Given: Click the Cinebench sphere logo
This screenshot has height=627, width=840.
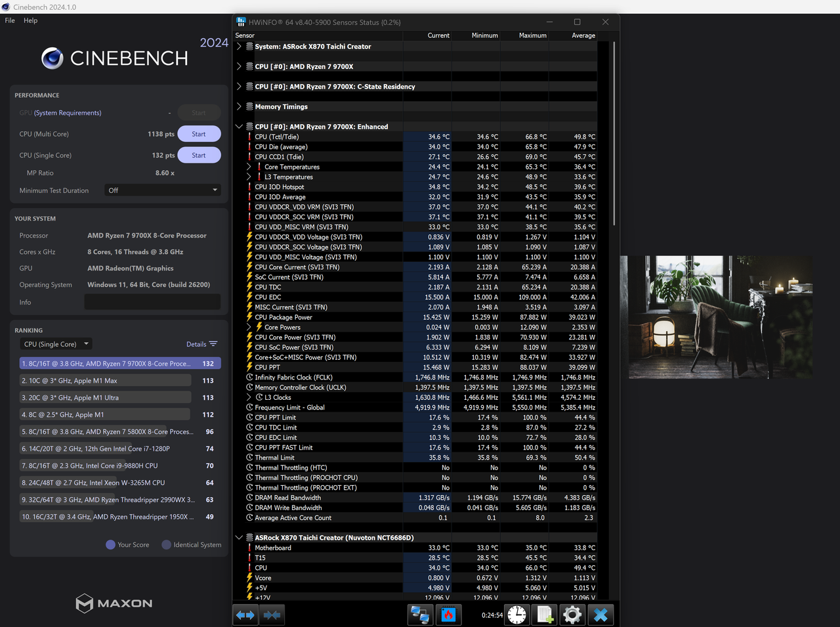Looking at the screenshot, I should (52, 58).
